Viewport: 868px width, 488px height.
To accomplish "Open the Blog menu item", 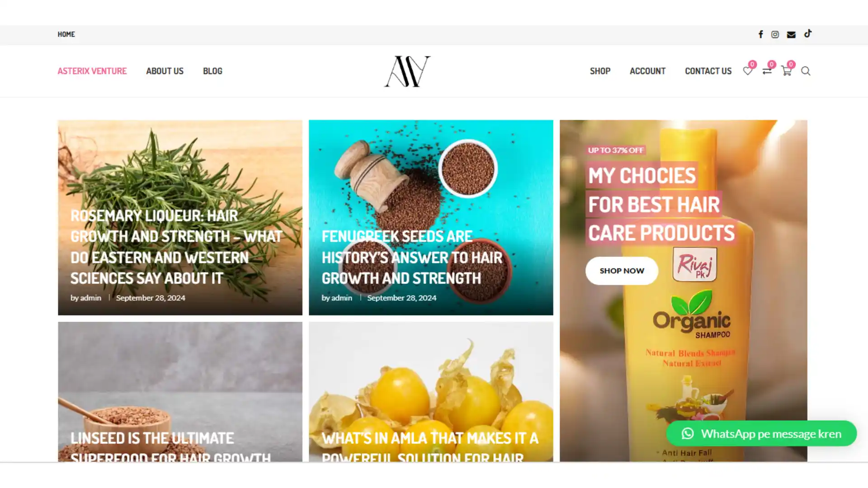I will coord(212,71).
